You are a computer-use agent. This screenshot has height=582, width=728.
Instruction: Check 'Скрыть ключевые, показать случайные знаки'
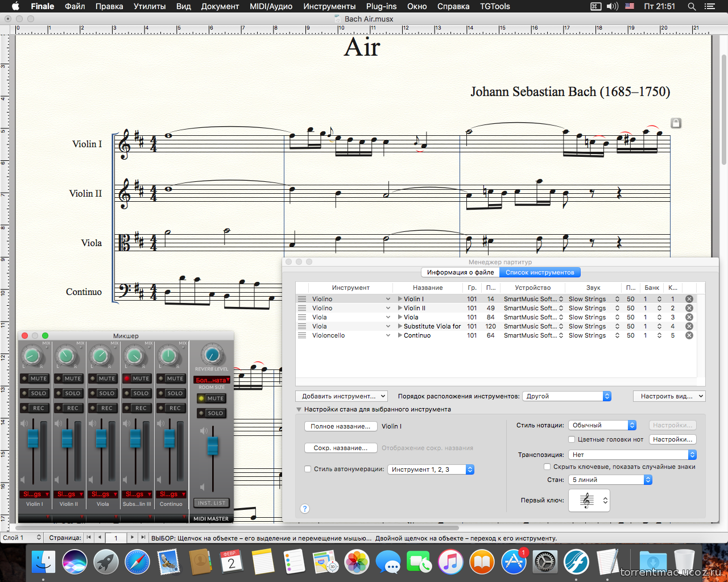pyautogui.click(x=547, y=467)
